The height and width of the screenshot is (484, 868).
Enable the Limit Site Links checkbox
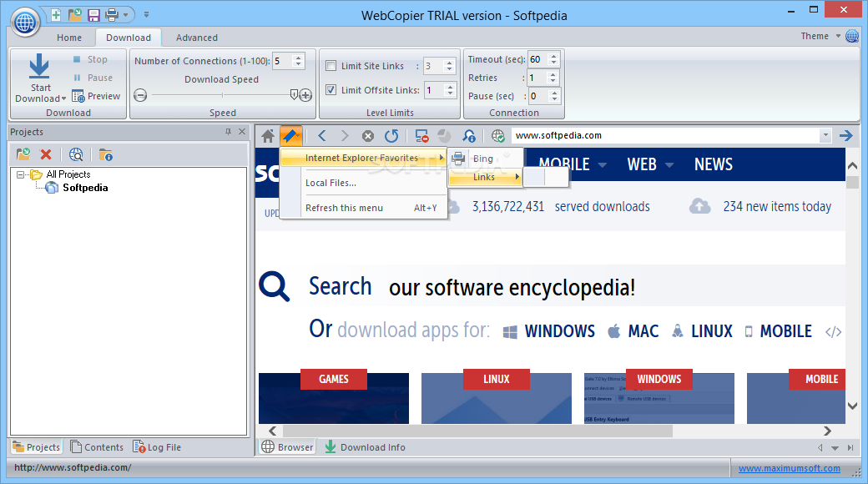[x=331, y=66]
